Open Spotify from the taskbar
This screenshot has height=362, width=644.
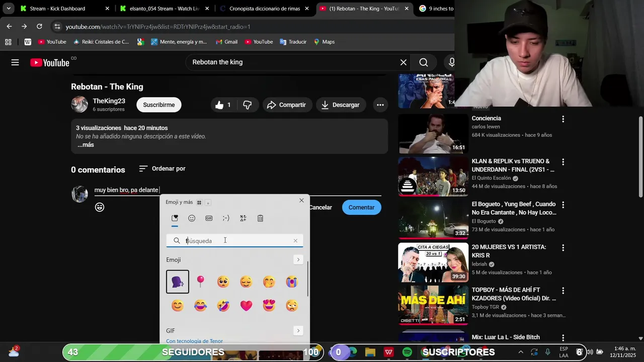[407, 352]
